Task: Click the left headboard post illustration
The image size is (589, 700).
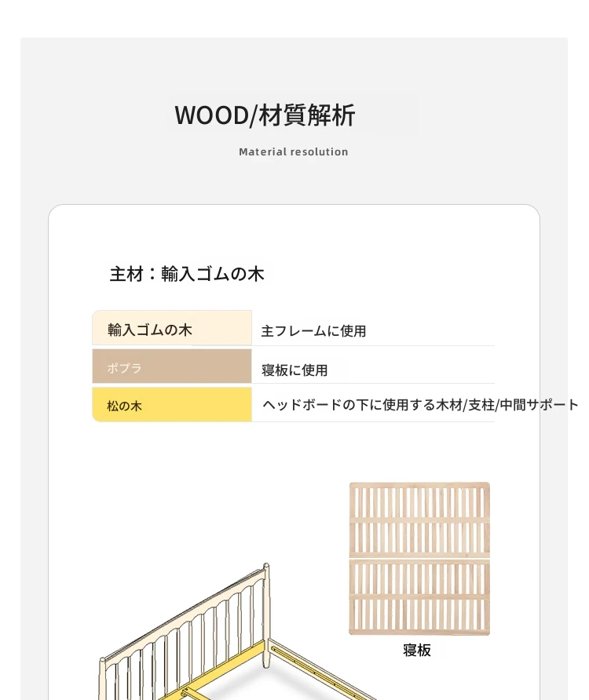Action: 102,679
